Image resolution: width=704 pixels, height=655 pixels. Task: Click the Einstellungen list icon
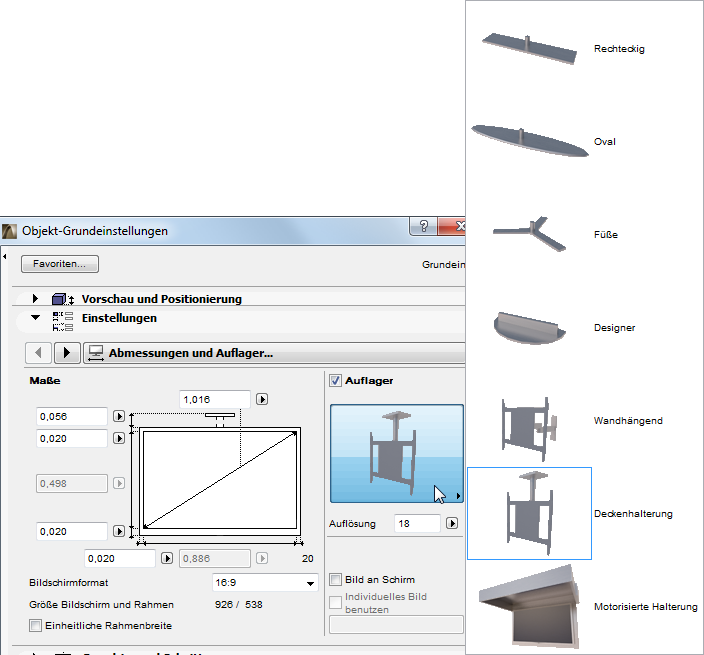tap(63, 321)
